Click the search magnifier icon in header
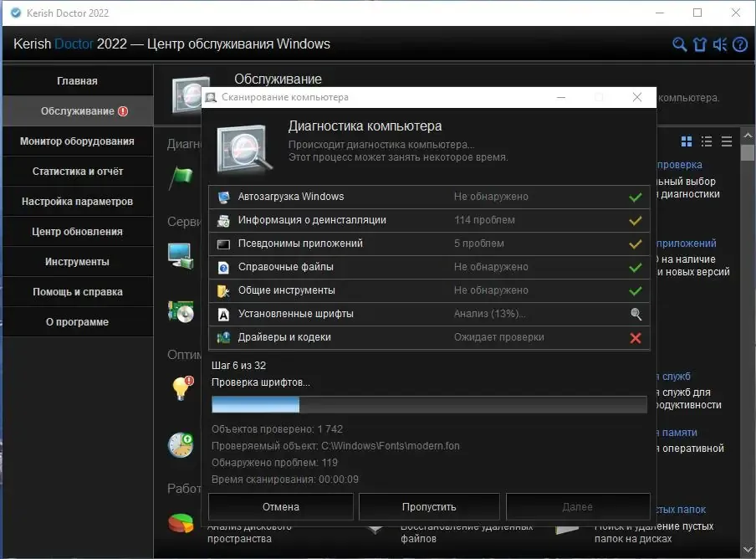Image resolution: width=756 pixels, height=559 pixels. [679, 44]
